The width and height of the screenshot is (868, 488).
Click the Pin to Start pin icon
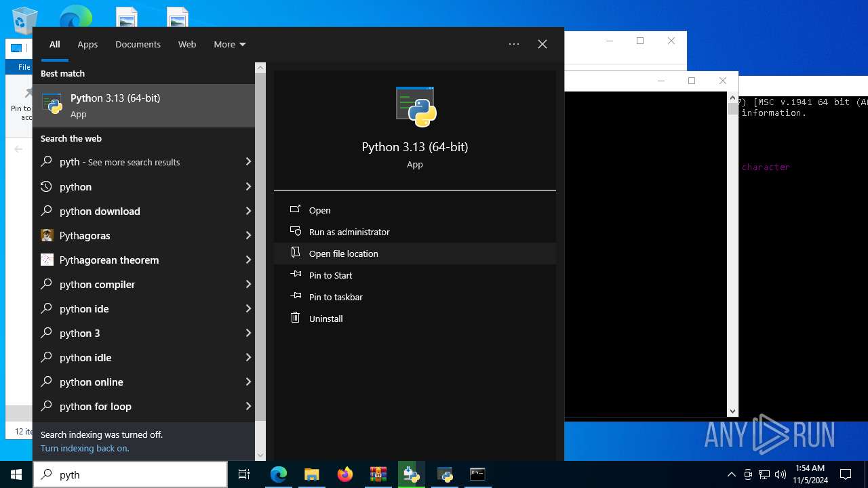295,274
